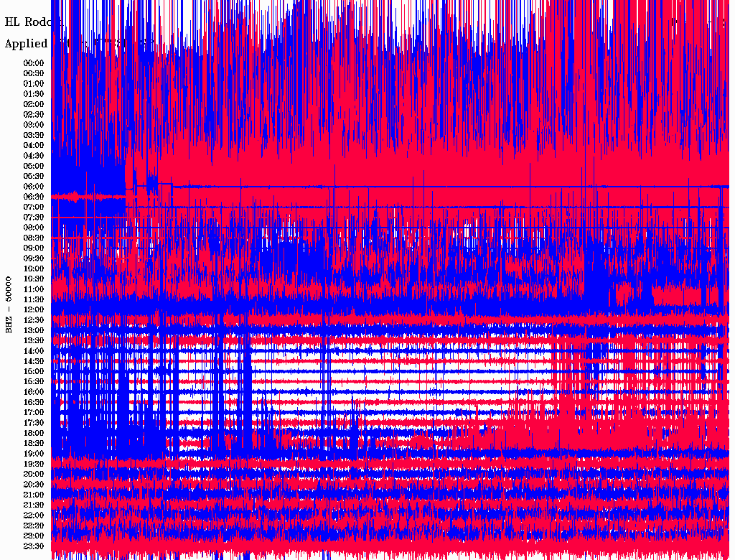
Task: Select the 12:00 time row label
Action: tap(34, 309)
